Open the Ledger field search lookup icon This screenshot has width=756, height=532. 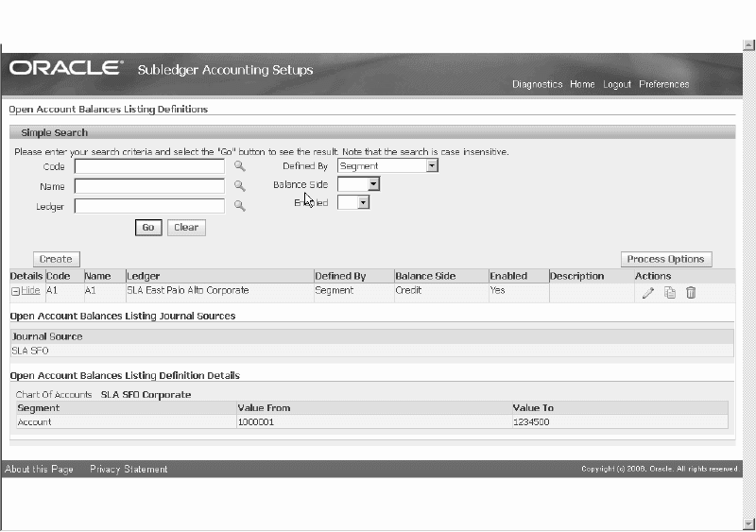point(240,206)
